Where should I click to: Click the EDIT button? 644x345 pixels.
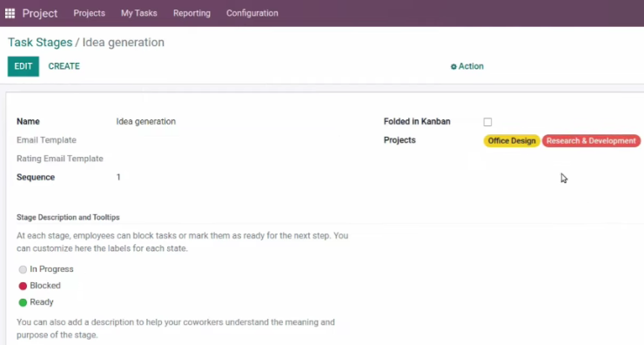pos(23,66)
